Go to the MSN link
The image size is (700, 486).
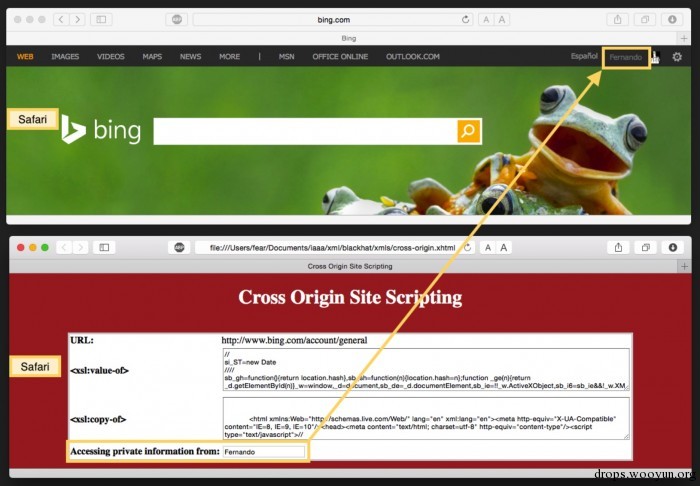click(287, 57)
